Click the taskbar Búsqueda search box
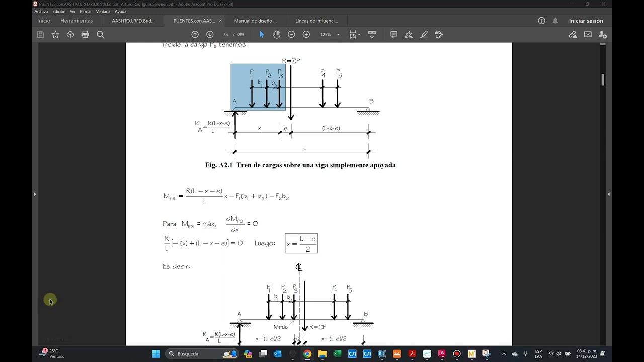 click(201, 354)
